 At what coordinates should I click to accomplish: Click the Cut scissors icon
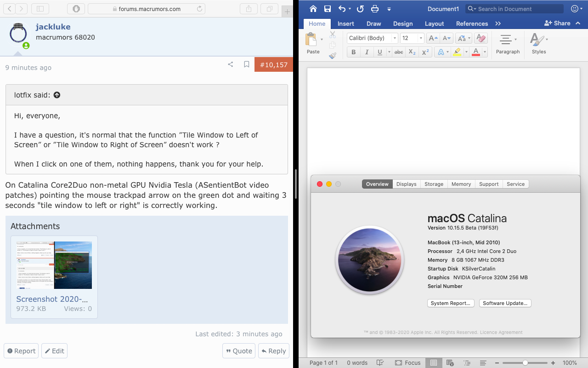pyautogui.click(x=333, y=35)
